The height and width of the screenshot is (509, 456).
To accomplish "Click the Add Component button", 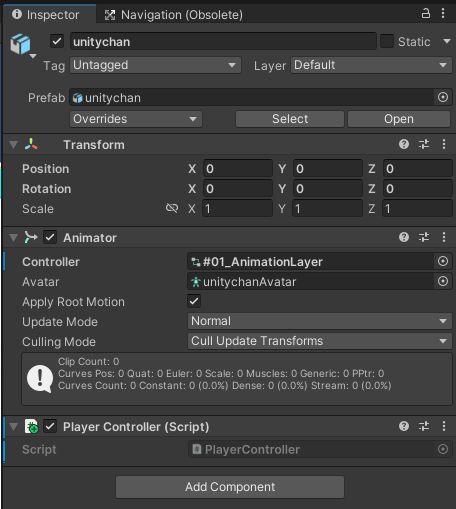I will pos(230,487).
